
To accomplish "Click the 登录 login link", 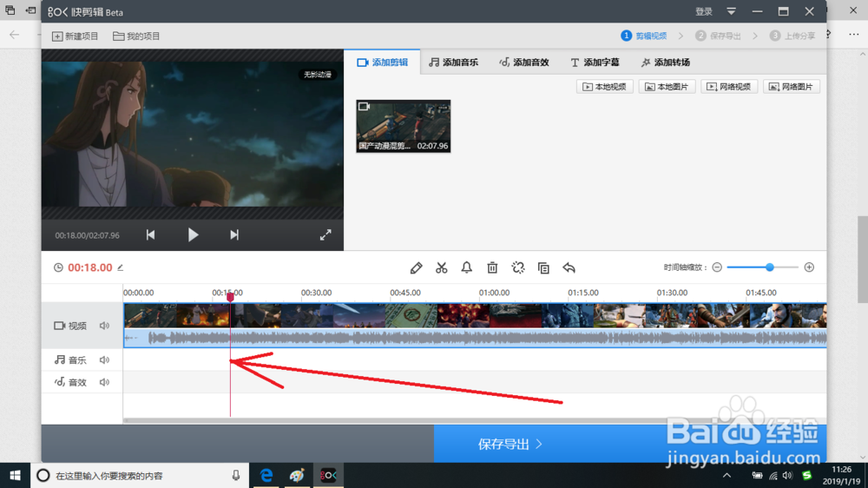I will click(704, 11).
